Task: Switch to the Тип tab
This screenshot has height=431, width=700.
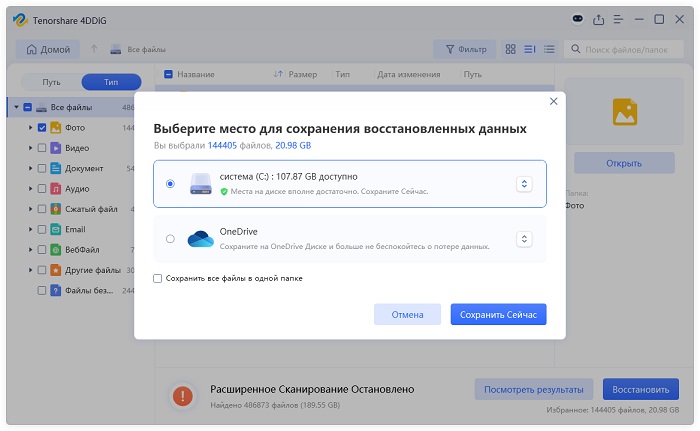Action: coord(111,82)
